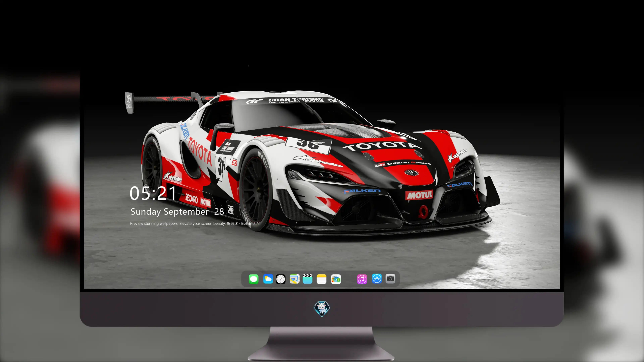644x362 pixels.
Task: Open the Camera app in the dock
Action: 390,279
